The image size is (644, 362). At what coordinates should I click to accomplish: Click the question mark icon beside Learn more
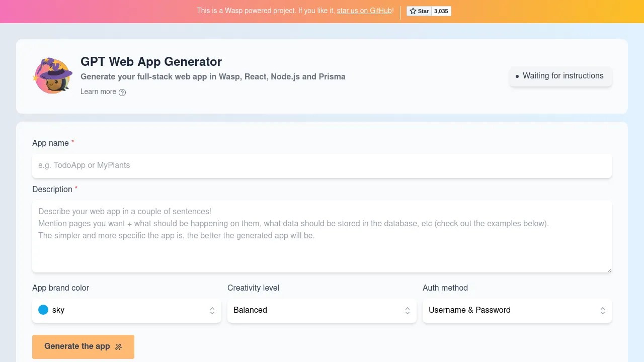click(122, 92)
